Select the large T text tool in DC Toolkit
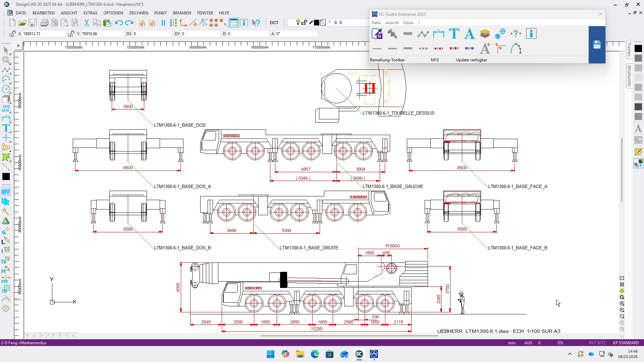The image size is (644, 362). tap(454, 34)
